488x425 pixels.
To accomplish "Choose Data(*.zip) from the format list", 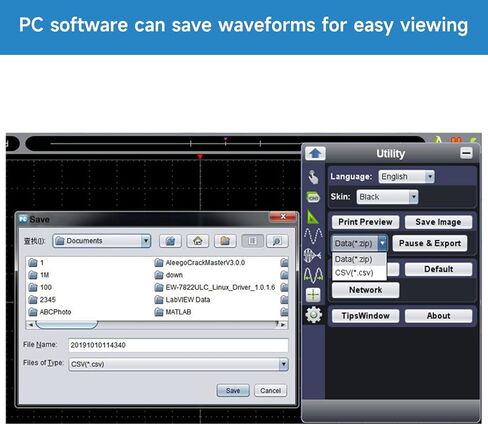I will point(359,259).
